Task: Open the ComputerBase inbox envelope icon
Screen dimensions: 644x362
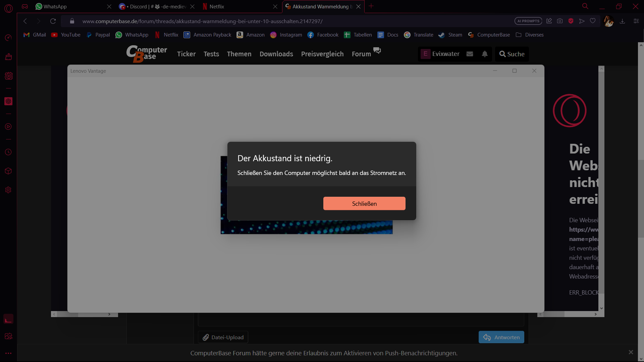Action: click(x=470, y=54)
